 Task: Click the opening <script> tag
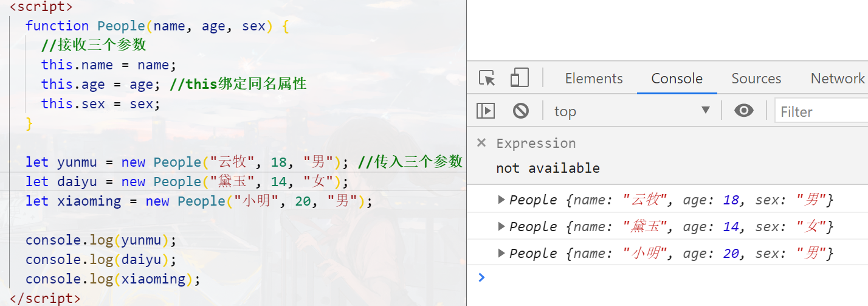[x=42, y=7]
